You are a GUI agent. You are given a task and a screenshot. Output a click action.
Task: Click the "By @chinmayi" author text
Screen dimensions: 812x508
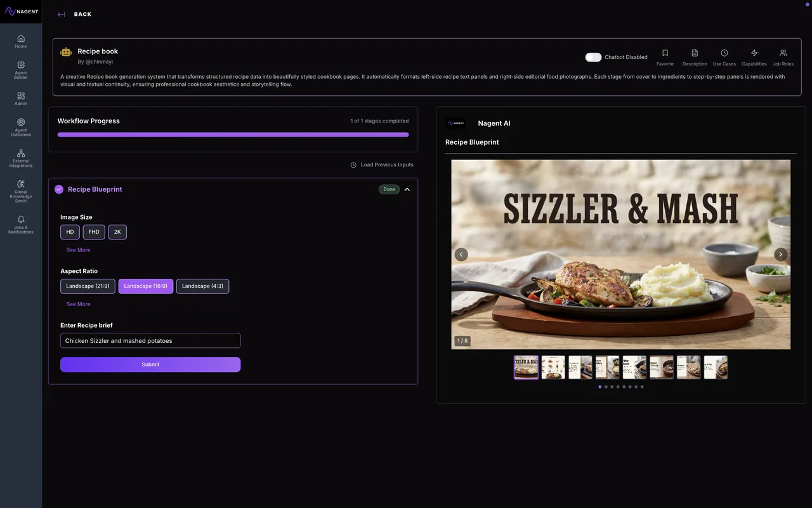[x=95, y=62]
